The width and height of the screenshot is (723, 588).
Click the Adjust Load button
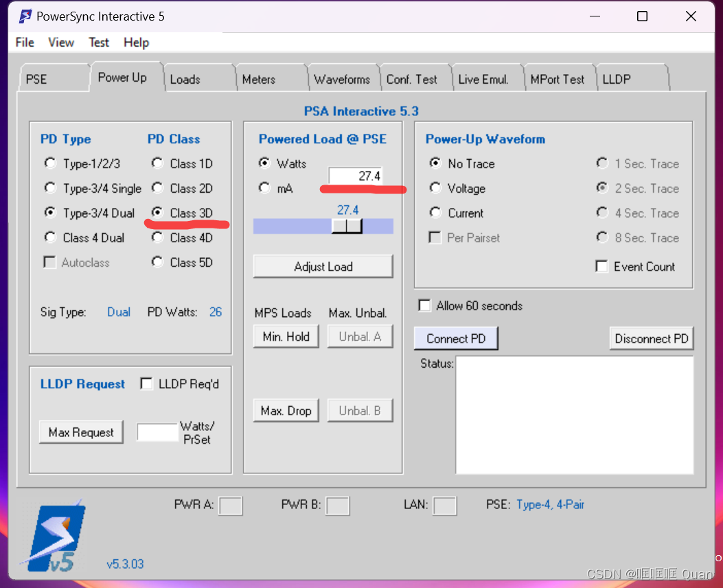pos(323,266)
